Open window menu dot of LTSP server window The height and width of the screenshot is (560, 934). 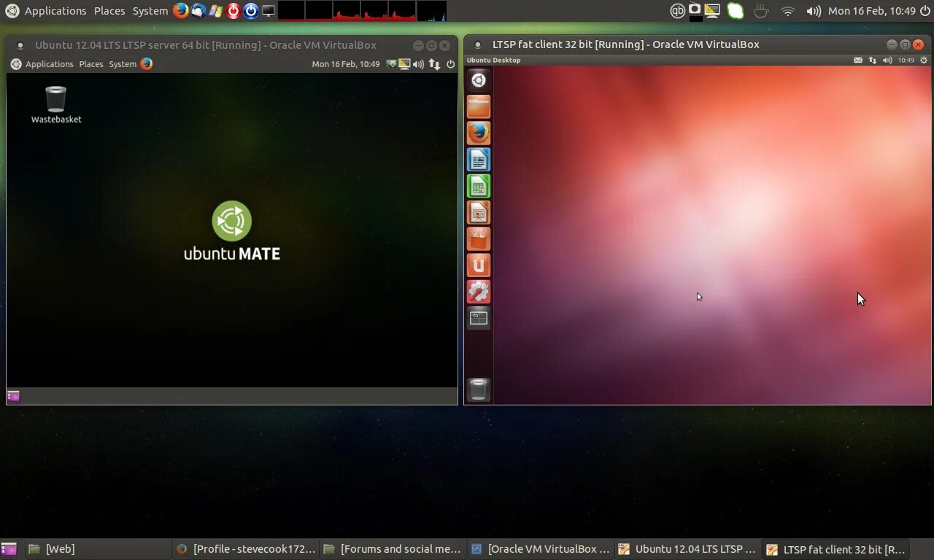point(20,45)
